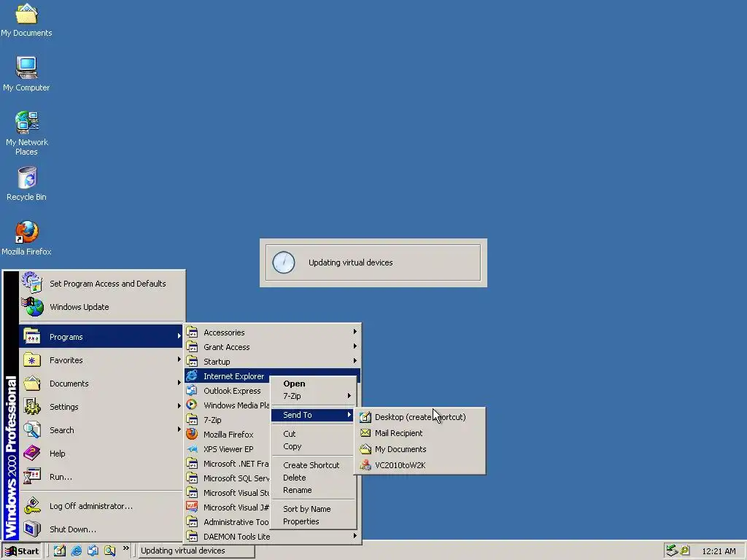Click the Microsoft SQL Server folder icon

tap(192, 478)
